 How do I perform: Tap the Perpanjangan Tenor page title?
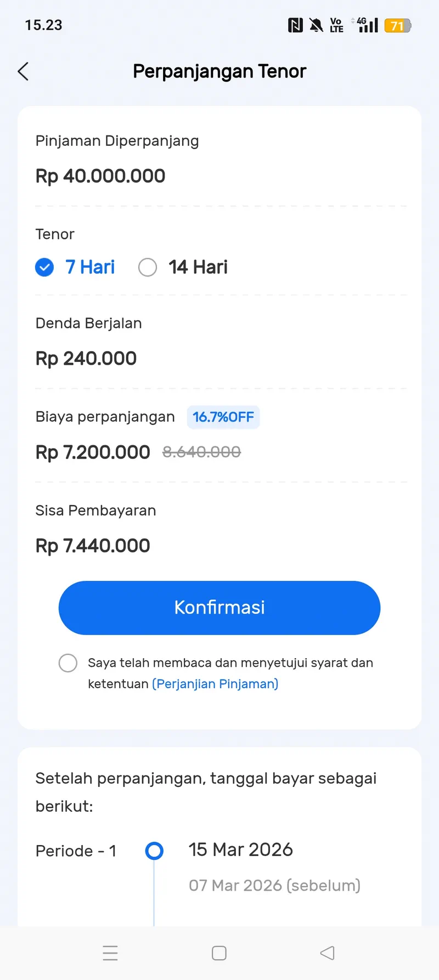coord(219,71)
